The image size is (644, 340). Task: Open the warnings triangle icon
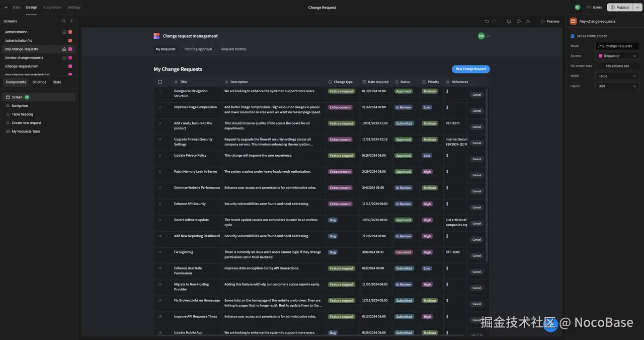coord(528,21)
